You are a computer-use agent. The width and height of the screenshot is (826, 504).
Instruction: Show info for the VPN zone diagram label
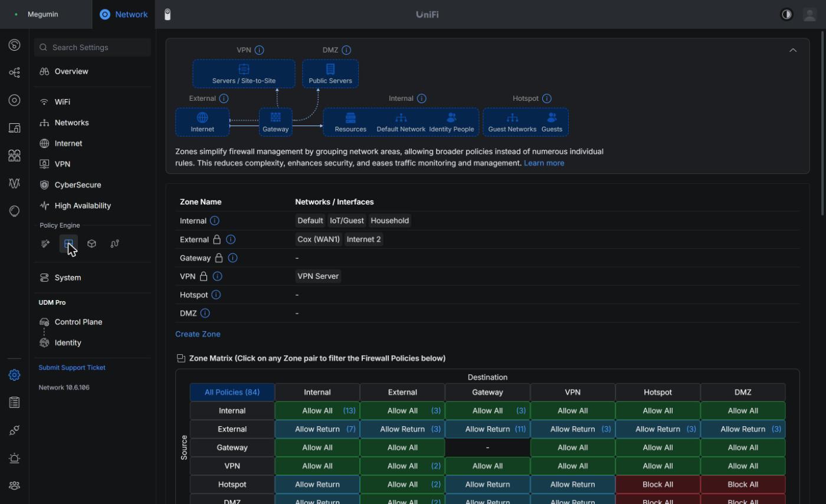pyautogui.click(x=259, y=50)
